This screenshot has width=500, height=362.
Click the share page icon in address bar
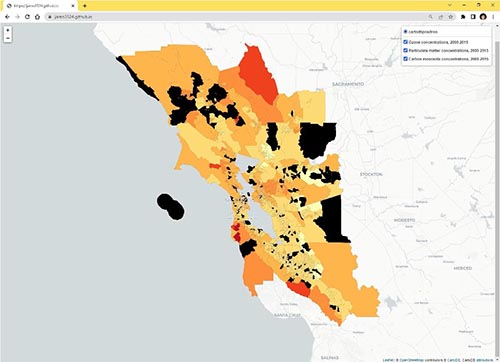click(x=441, y=17)
